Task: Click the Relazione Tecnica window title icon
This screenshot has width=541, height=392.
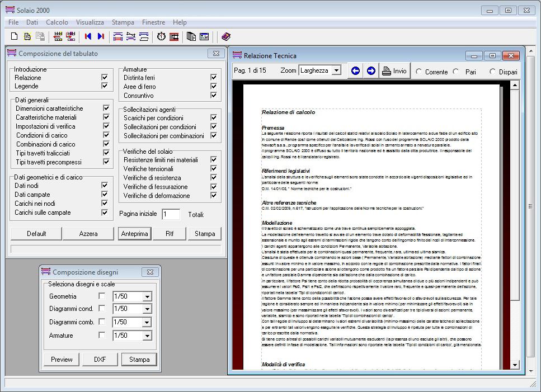Action: point(237,55)
